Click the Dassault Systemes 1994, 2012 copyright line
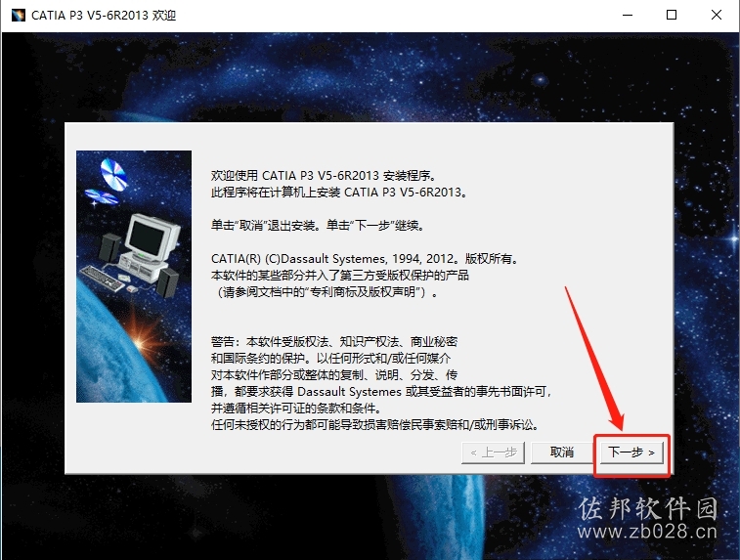The image size is (740, 560). (x=365, y=259)
